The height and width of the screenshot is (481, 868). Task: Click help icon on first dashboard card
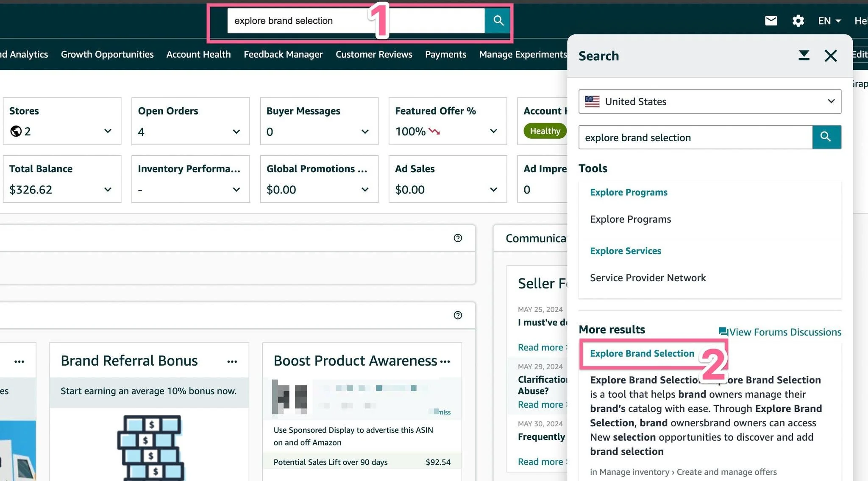[x=458, y=238]
